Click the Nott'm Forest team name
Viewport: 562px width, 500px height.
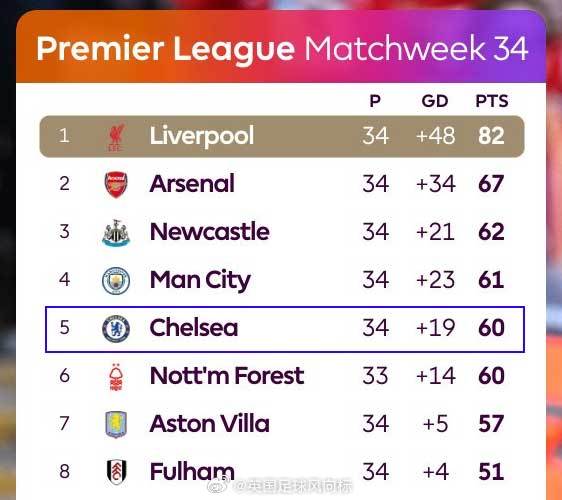(x=227, y=376)
